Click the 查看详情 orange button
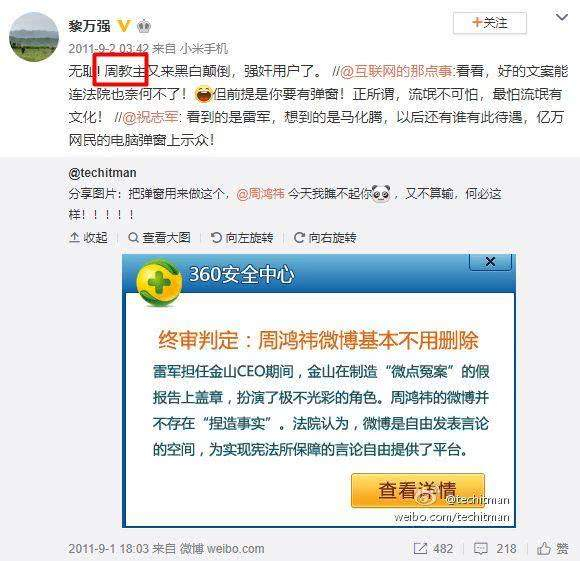Image resolution: width=580 pixels, height=561 pixels. tap(418, 490)
